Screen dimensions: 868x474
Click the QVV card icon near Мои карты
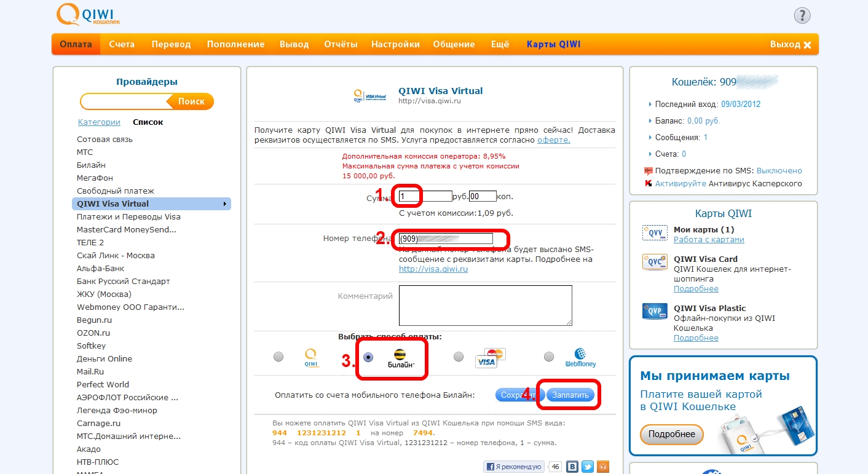(655, 232)
